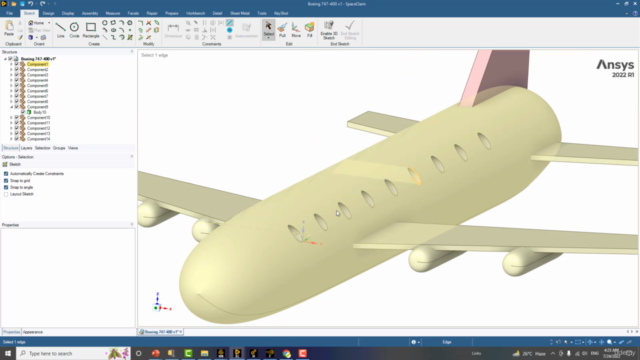Open PowerPoint from the taskbar
Screen dimensions: 640x360
pyautogui.click(x=155, y=353)
